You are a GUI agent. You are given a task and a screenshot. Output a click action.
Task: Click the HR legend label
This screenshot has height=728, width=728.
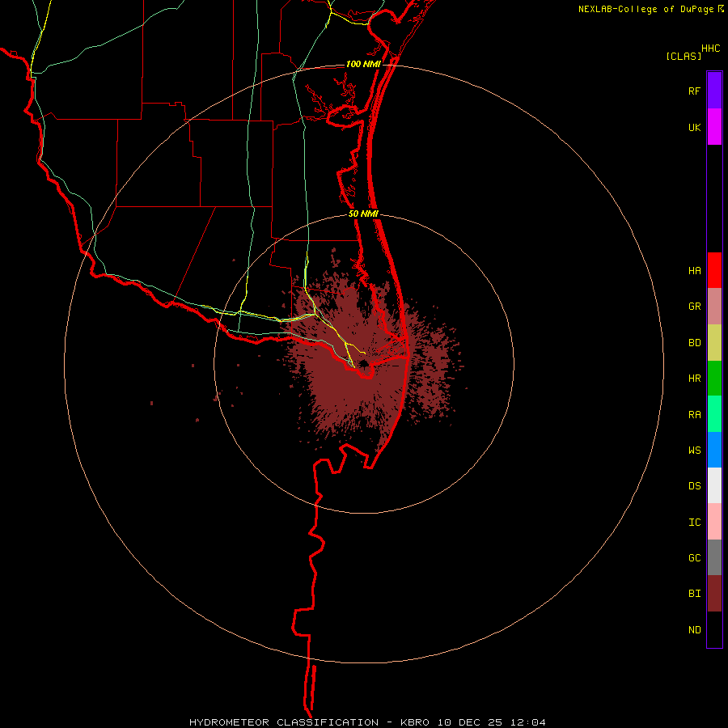coord(694,379)
